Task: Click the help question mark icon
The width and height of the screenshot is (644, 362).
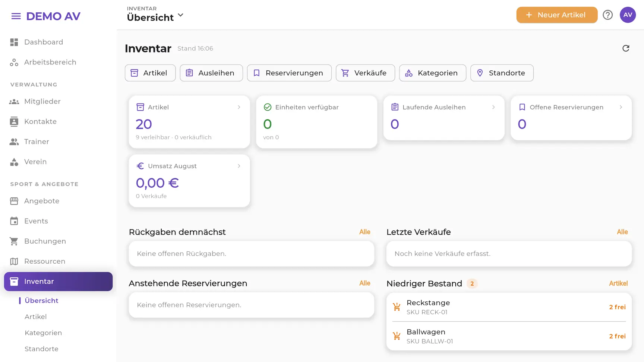Action: click(x=607, y=15)
